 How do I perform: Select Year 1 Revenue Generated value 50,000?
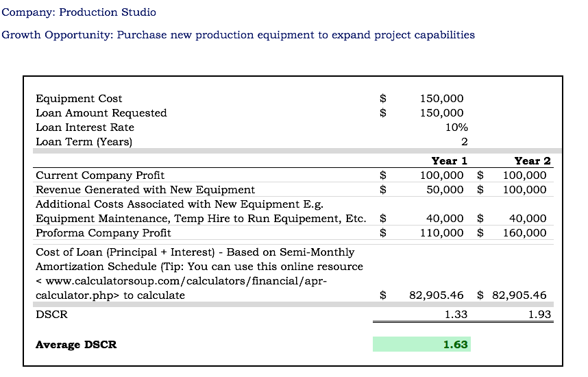(445, 190)
